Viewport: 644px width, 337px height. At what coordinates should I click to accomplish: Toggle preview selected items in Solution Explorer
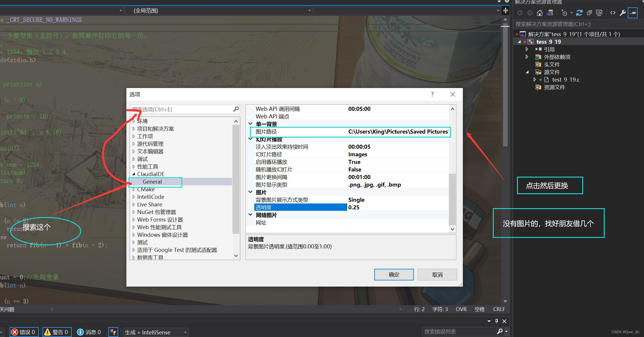pos(599,13)
